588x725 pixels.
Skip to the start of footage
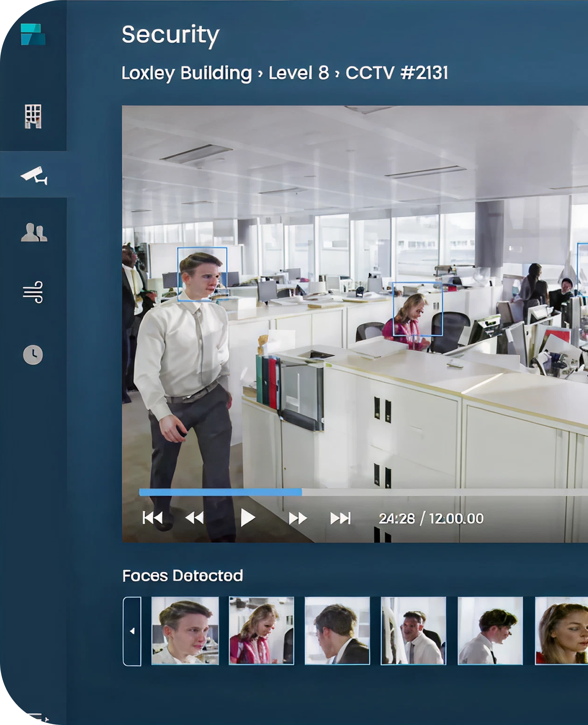tap(152, 518)
